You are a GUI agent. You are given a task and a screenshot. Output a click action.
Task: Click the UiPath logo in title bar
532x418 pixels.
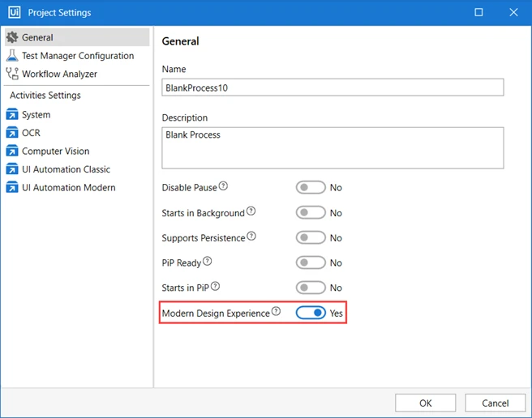pos(15,12)
